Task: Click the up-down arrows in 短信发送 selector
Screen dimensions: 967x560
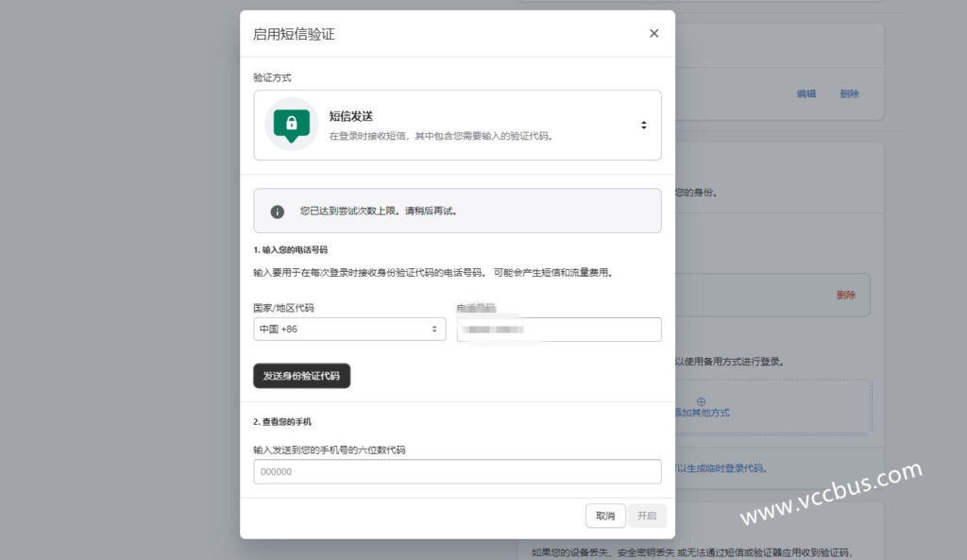Action: [643, 125]
